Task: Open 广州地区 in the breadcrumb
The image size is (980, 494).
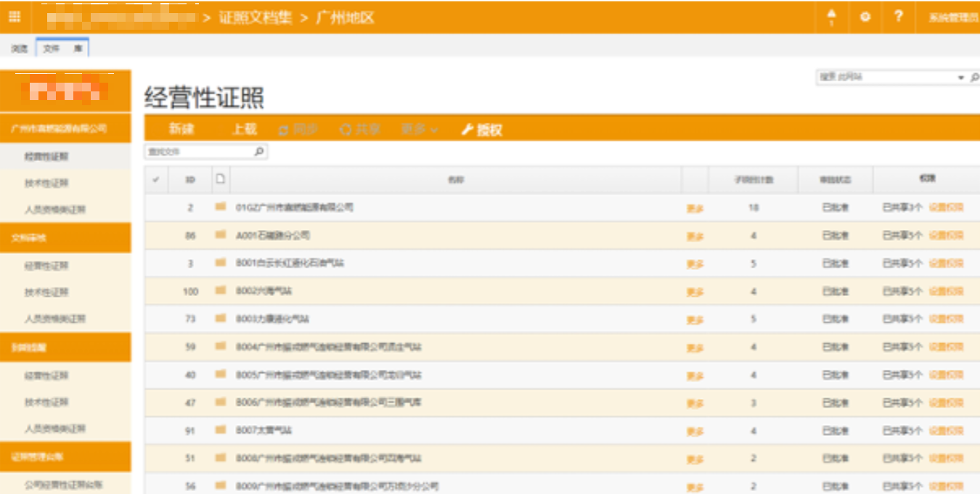Action: pyautogui.click(x=345, y=17)
